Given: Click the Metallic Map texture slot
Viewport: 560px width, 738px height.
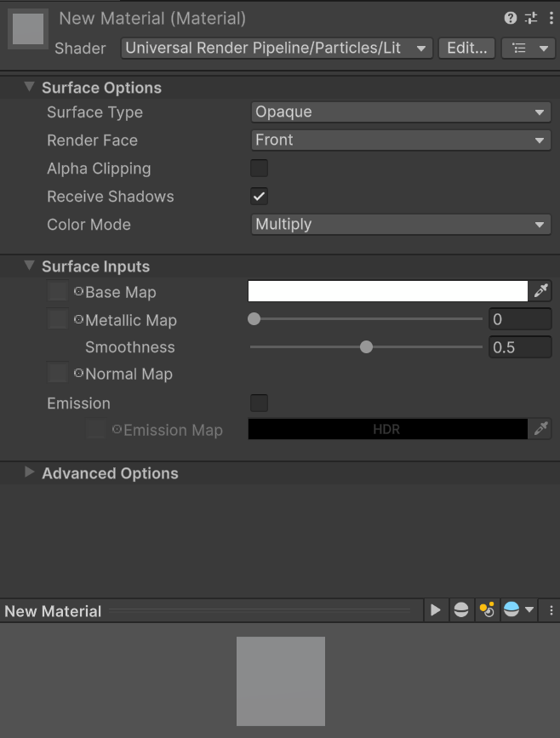Looking at the screenshot, I should coord(57,319).
